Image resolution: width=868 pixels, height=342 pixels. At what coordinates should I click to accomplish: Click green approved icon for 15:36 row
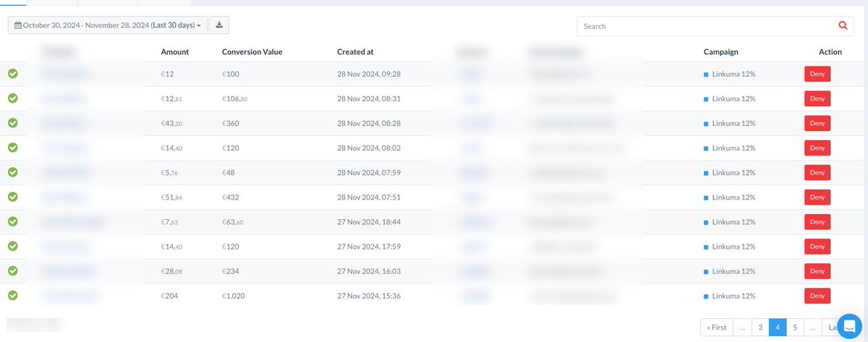[x=13, y=295]
